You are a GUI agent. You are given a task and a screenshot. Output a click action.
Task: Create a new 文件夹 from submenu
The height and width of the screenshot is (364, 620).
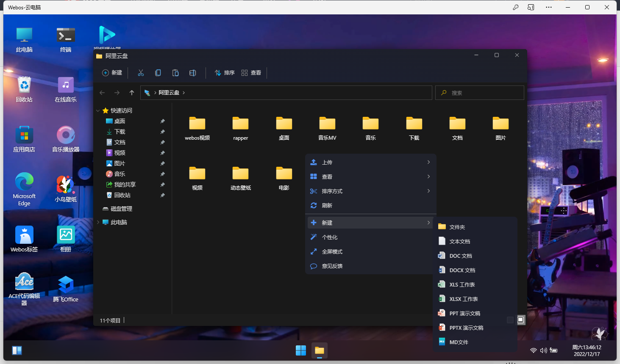pyautogui.click(x=475, y=227)
